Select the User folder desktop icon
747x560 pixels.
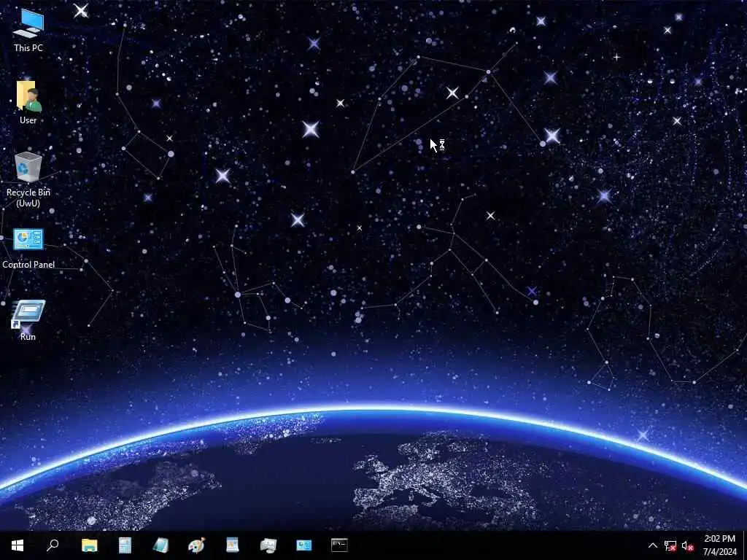[x=28, y=102]
